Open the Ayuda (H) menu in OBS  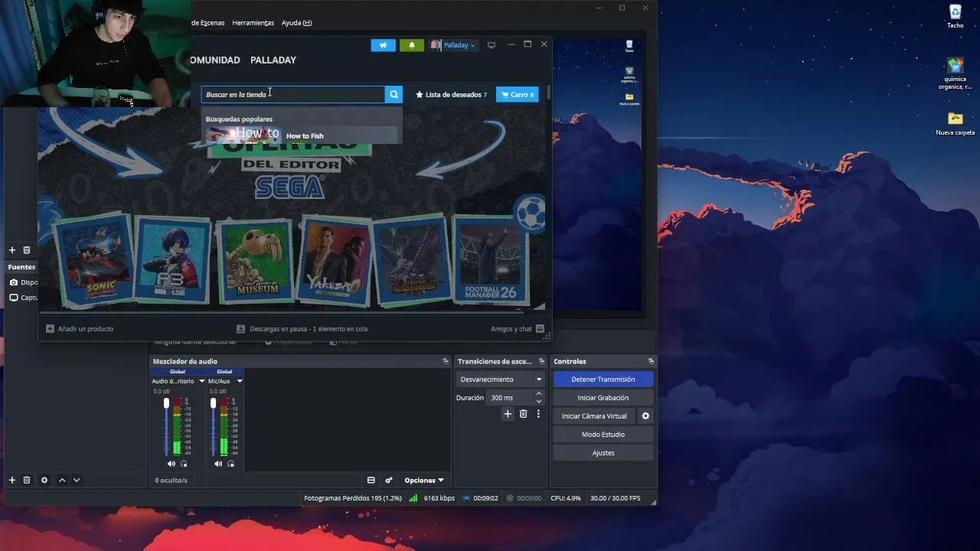[296, 23]
